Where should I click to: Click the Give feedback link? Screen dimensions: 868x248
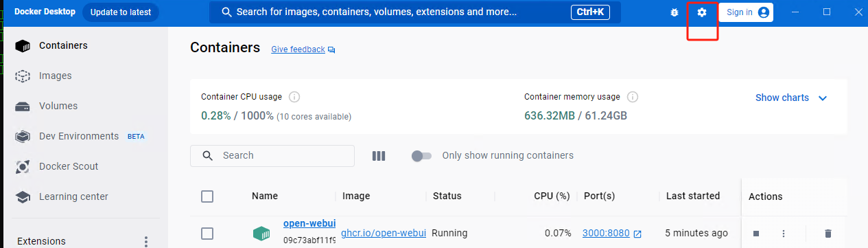(298, 49)
